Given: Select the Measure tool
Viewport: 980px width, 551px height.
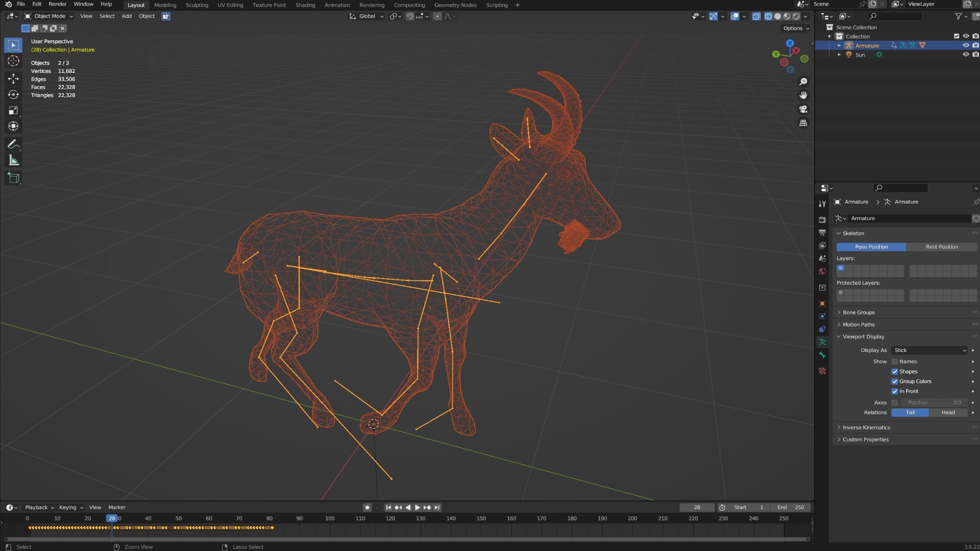Looking at the screenshot, I should coord(13,161).
